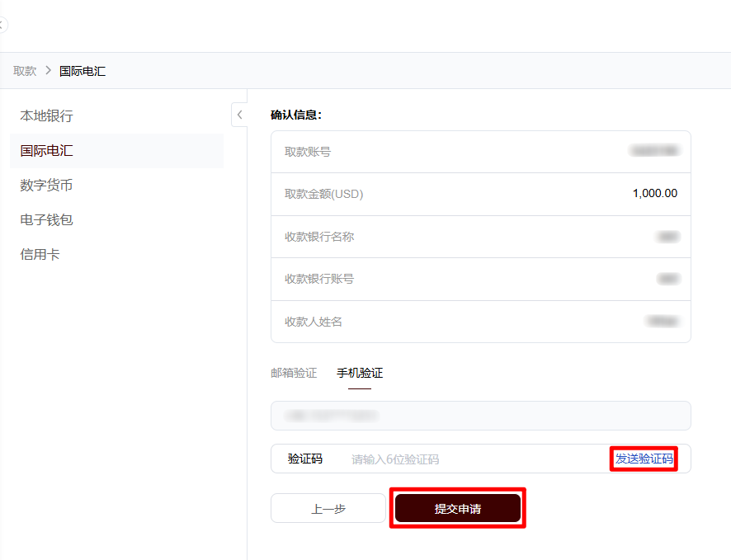
Task: Click the 取款金额(USD) label
Action: pyautogui.click(x=323, y=194)
